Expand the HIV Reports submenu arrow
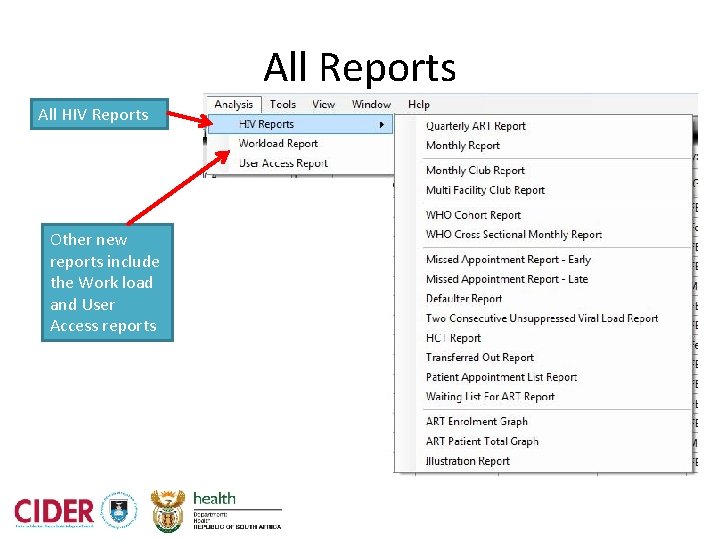 pos(382,124)
